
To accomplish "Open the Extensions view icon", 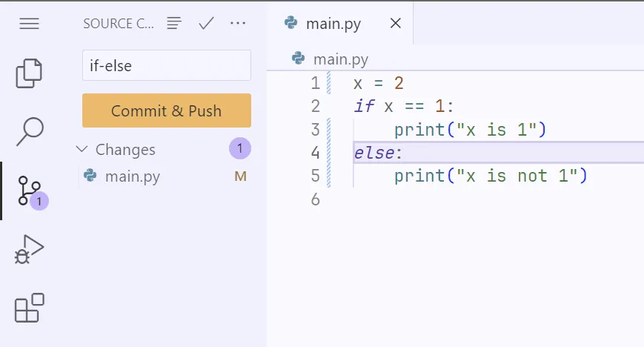I will 29,308.
